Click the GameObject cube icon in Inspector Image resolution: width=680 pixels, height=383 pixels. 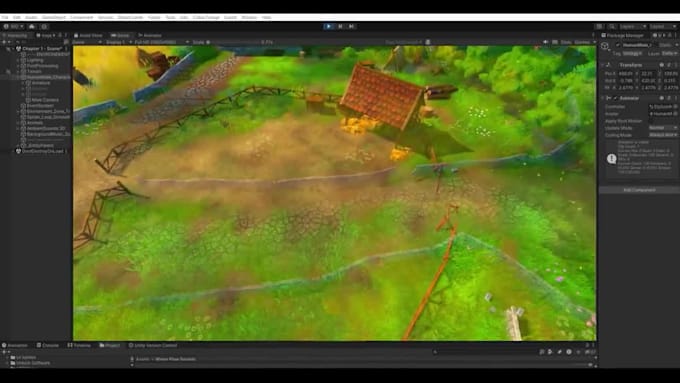click(x=605, y=46)
